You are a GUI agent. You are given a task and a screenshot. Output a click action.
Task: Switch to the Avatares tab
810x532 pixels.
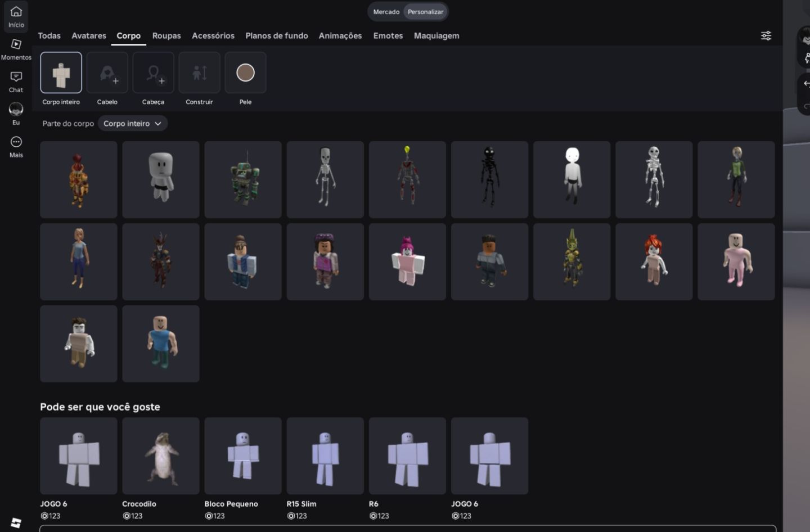(x=89, y=35)
